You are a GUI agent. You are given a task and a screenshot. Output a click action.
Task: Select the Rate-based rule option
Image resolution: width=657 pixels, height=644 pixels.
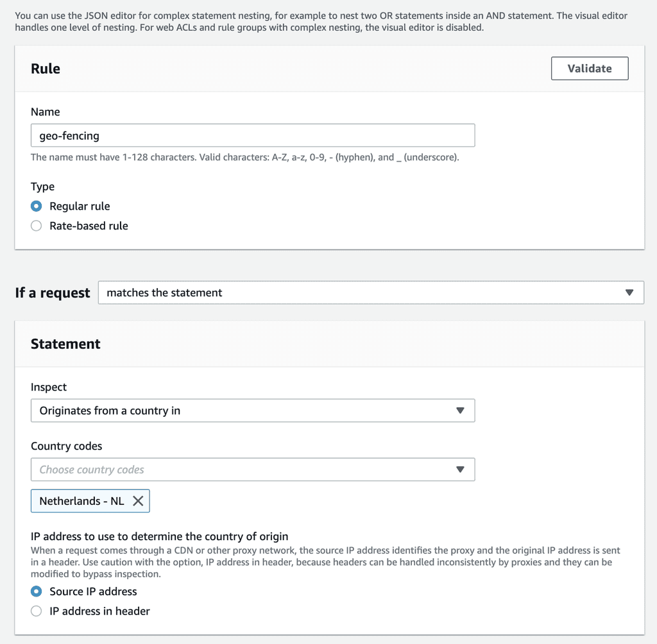(37, 226)
